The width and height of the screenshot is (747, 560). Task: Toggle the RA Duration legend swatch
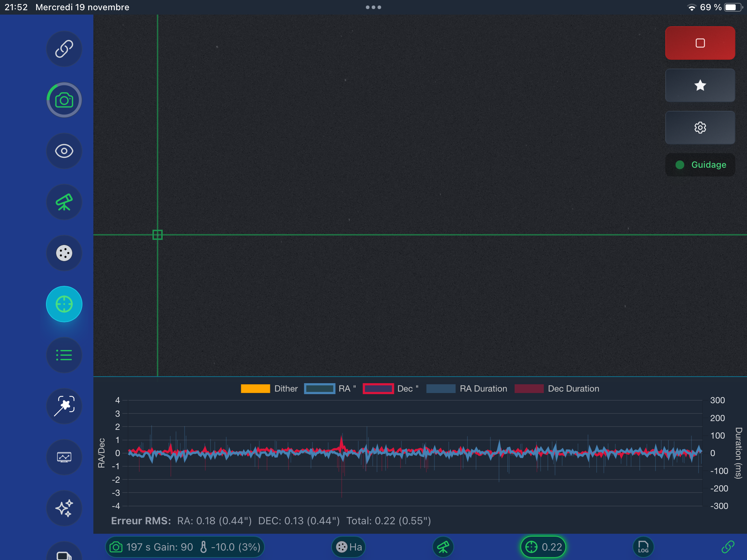pyautogui.click(x=441, y=389)
